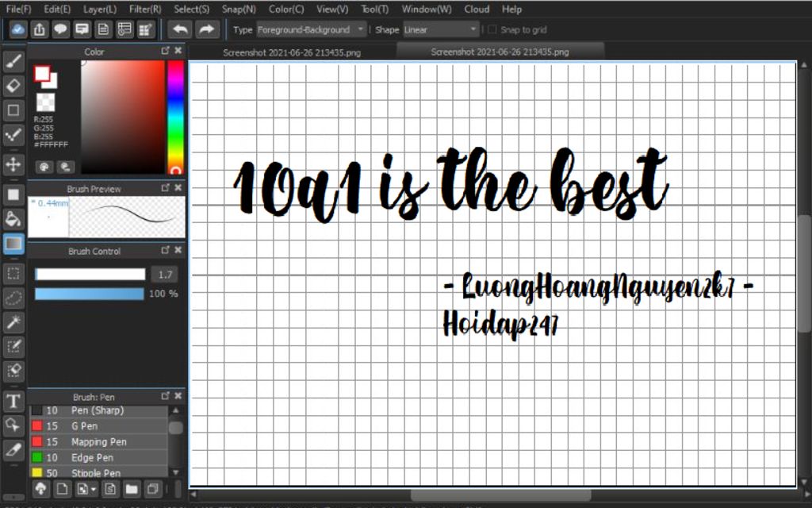This screenshot has width=812, height=508.
Task: Open the Edit menu
Action: click(57, 10)
